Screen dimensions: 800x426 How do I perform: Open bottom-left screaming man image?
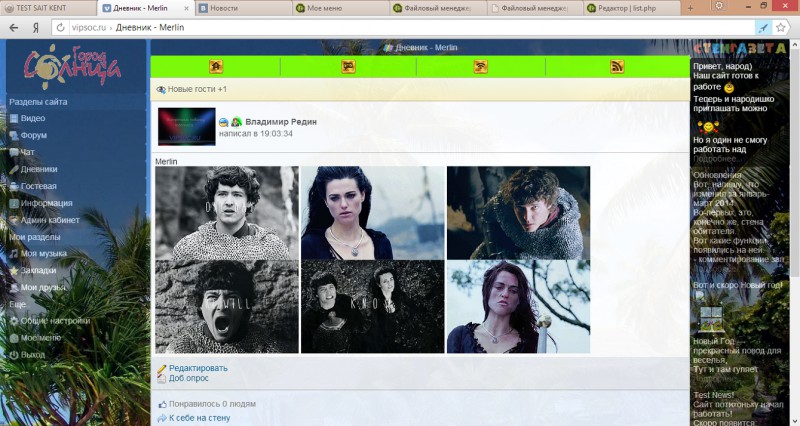click(x=227, y=307)
